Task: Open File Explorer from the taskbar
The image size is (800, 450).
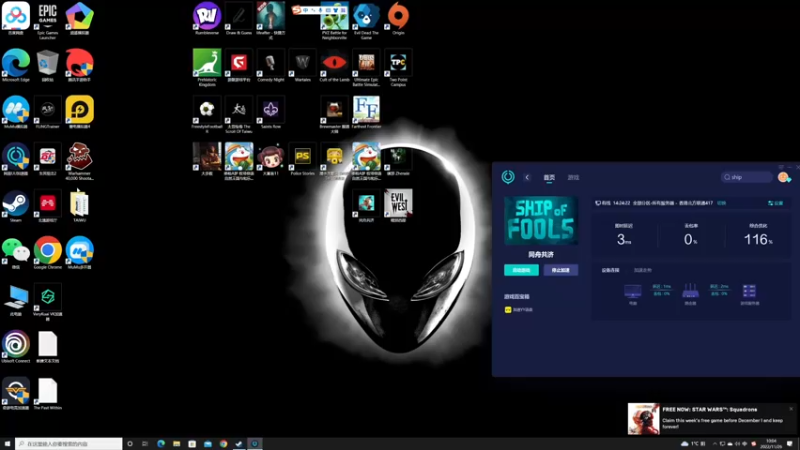Action: tap(177, 444)
